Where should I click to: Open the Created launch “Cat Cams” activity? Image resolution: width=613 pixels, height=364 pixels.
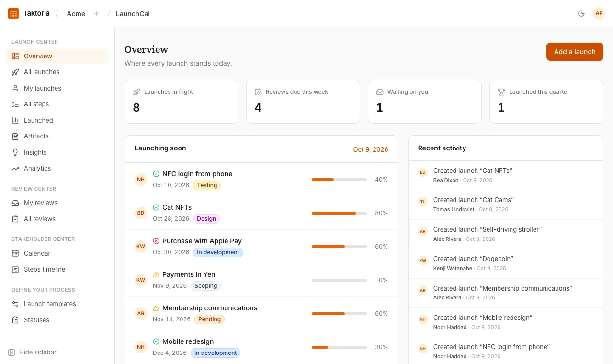pos(505,205)
